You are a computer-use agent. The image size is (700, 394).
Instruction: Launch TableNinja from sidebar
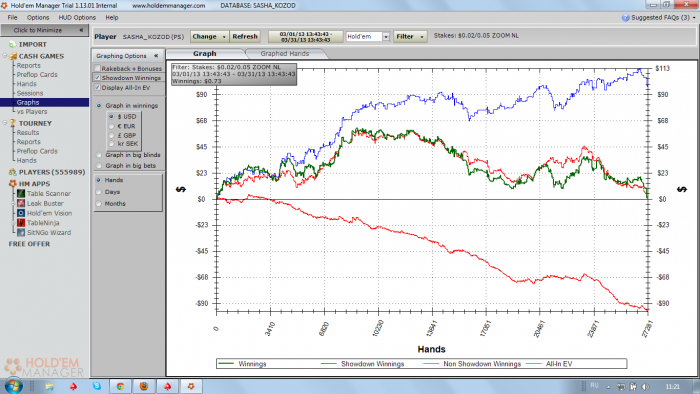tap(21, 223)
